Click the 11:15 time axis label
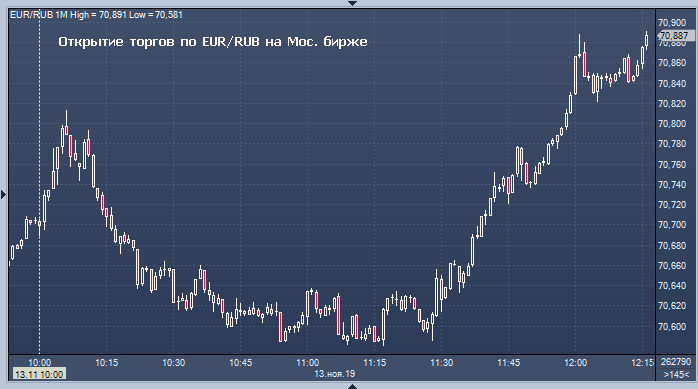The width and height of the screenshot is (698, 389). coord(374,363)
